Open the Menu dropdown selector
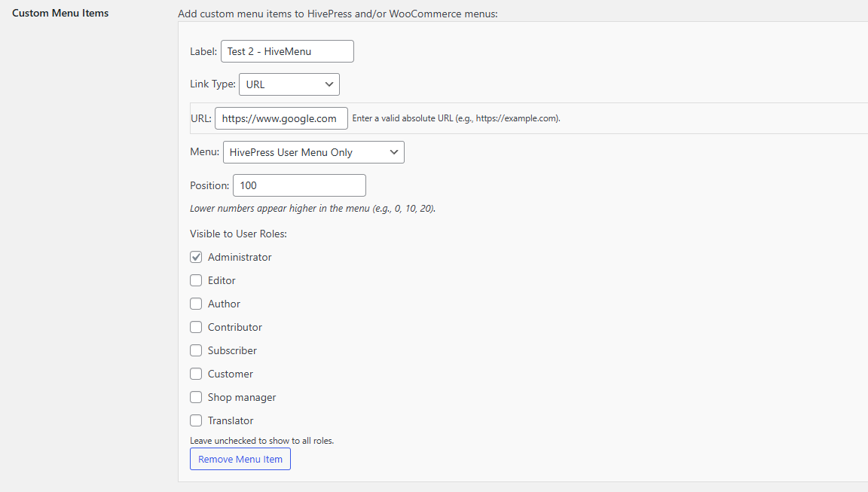This screenshot has width=868, height=492. click(313, 152)
